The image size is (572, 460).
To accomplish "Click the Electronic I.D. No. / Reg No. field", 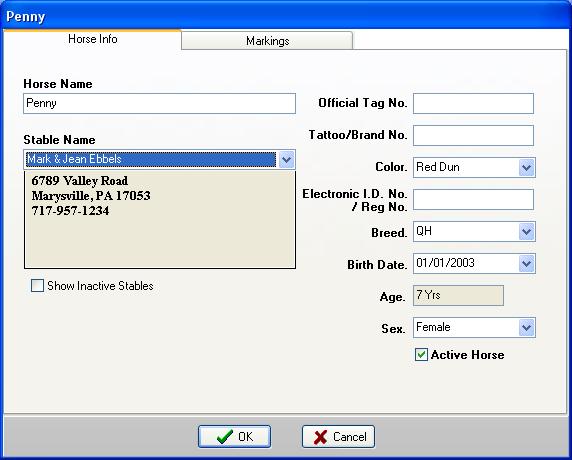I will point(474,200).
